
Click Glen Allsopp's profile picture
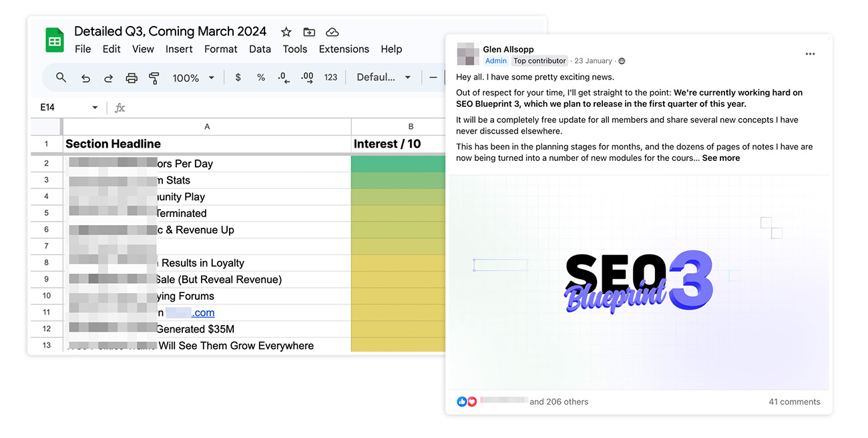click(468, 54)
